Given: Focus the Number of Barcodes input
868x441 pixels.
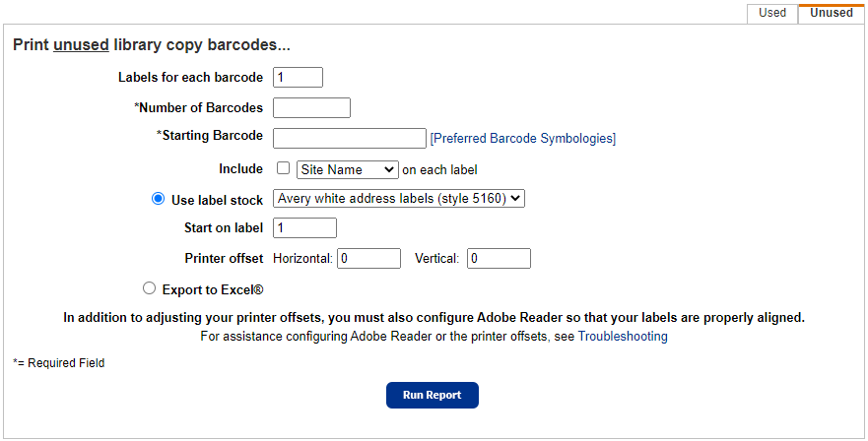Looking at the screenshot, I should (311, 107).
